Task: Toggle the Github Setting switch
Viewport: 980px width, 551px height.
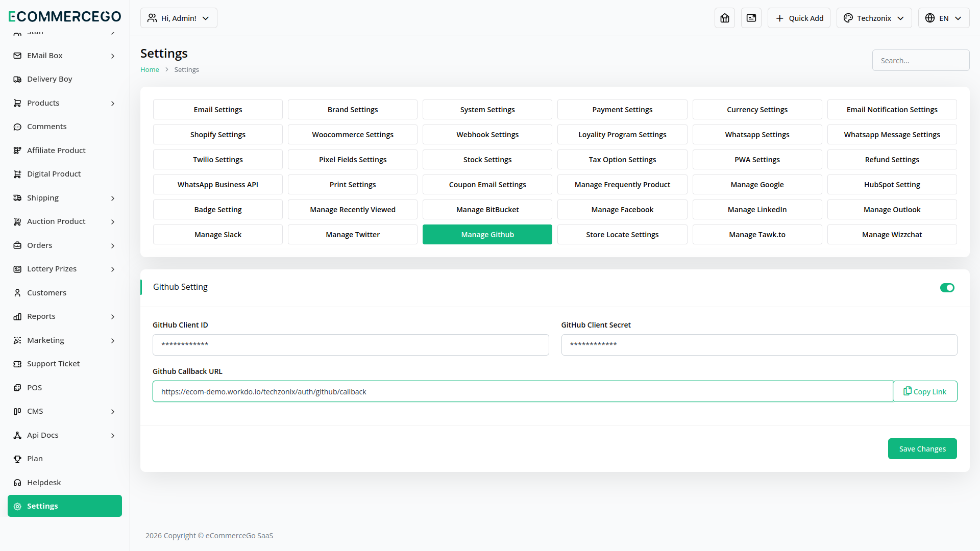Action: [947, 288]
